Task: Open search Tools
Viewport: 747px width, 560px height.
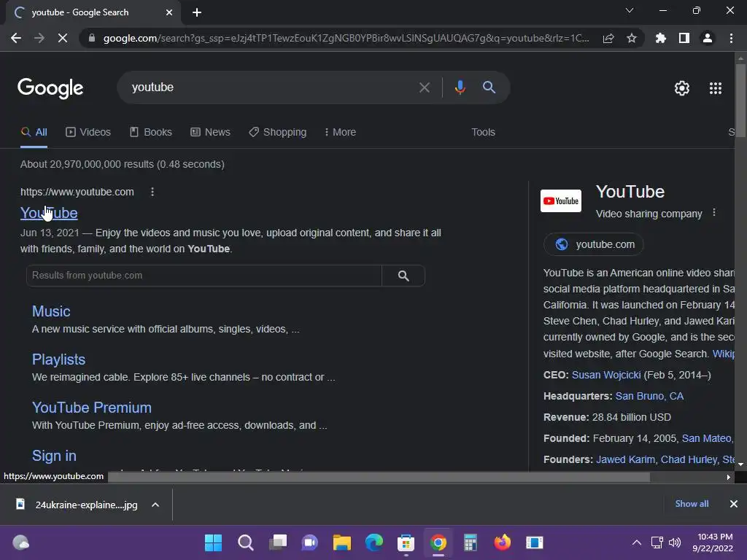Action: (x=483, y=133)
